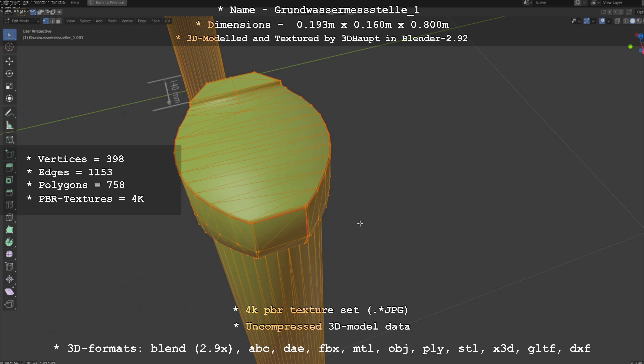
Task: Click the delete scene X icon
Action: point(584,2)
